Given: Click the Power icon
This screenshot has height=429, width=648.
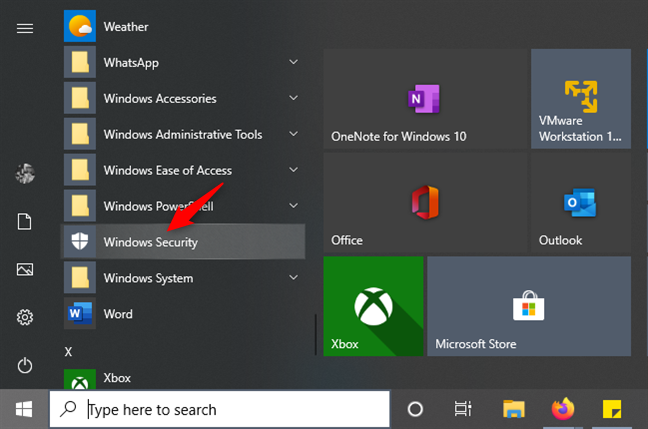Looking at the screenshot, I should tap(25, 365).
